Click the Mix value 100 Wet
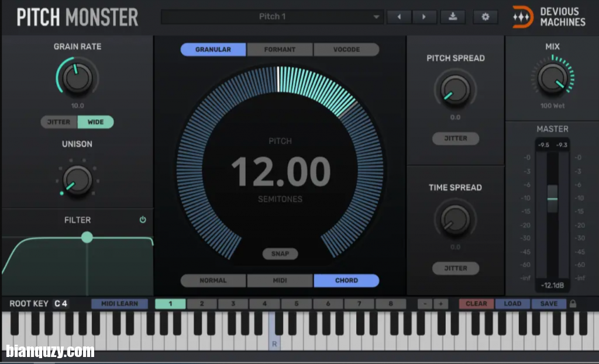 coord(552,106)
